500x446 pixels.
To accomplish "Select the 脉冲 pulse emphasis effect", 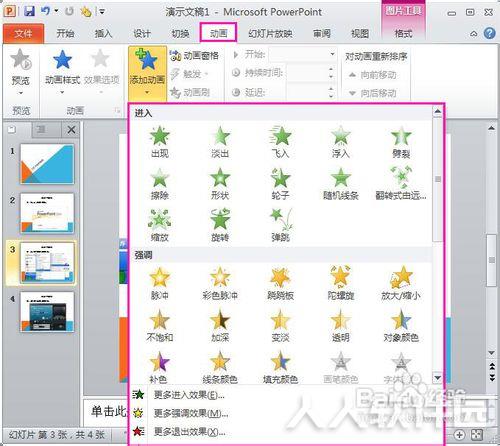I will [x=160, y=284].
